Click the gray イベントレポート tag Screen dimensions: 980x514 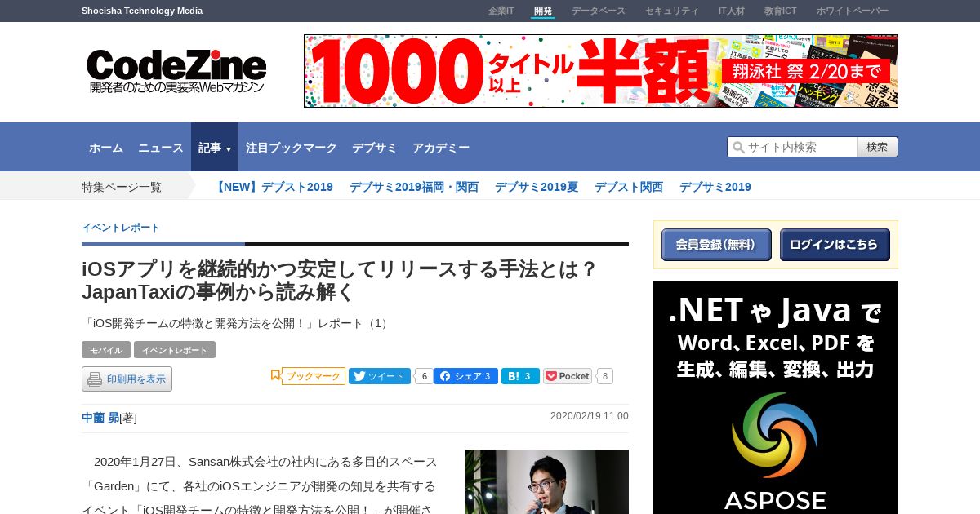click(x=175, y=350)
